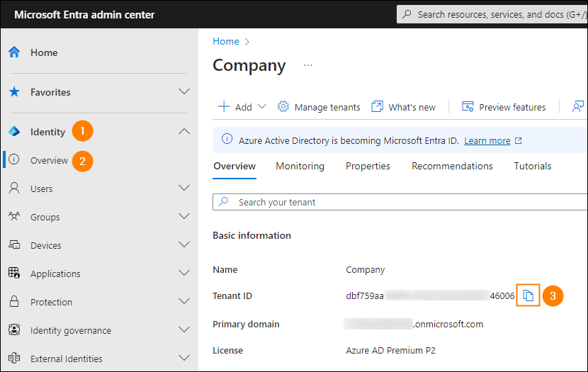Viewport: 588px width, 372px height.
Task: Expand the Protection section chevron
Action: coord(184,301)
